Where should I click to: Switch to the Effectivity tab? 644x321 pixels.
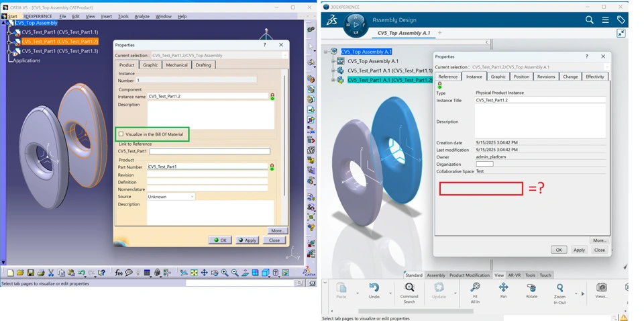pos(595,77)
